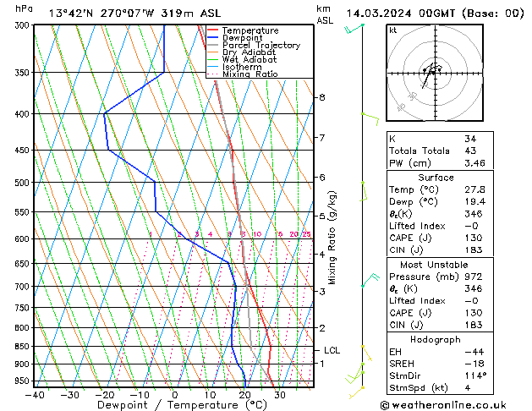Click the 850 hPa pressure label
This screenshot has height=411, width=532.
(x=24, y=346)
